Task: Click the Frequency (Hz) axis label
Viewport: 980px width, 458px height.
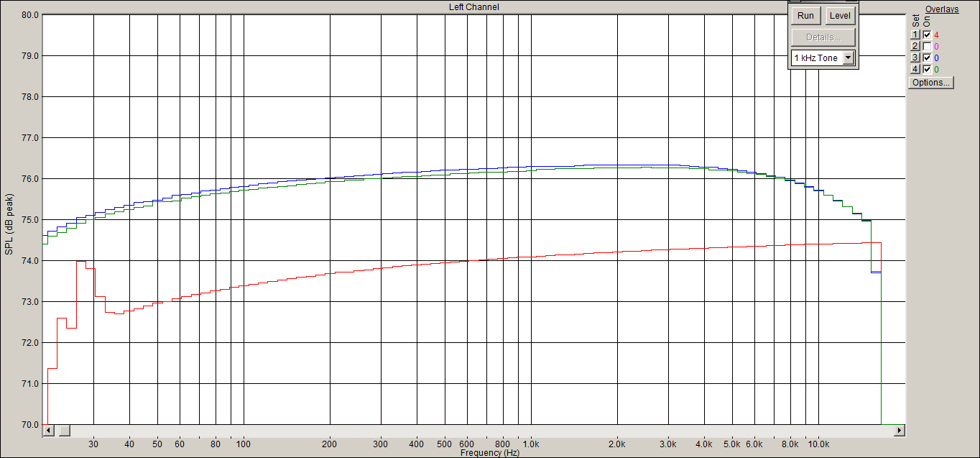Action: pyautogui.click(x=490, y=453)
